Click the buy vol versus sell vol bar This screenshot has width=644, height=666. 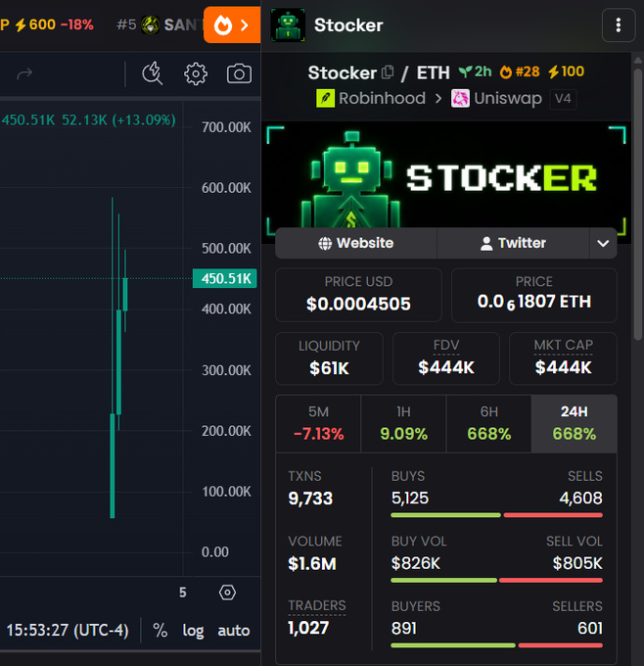[x=496, y=580]
